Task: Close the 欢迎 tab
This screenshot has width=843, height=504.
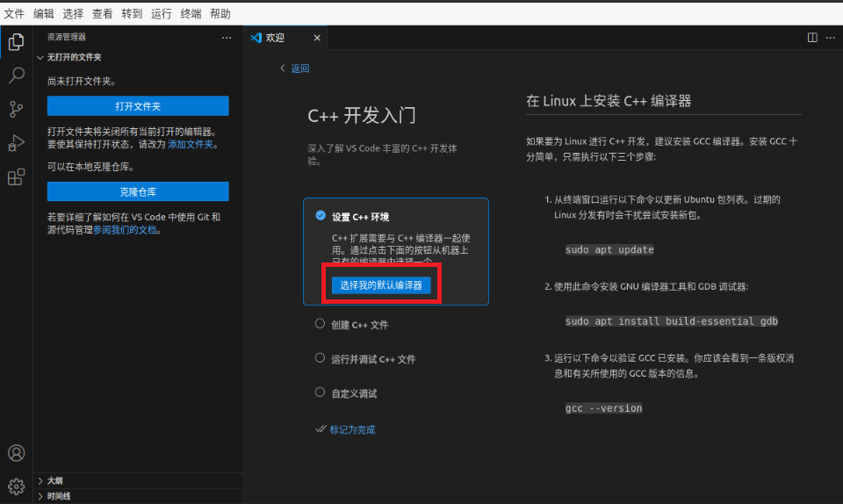Action: click(317, 38)
